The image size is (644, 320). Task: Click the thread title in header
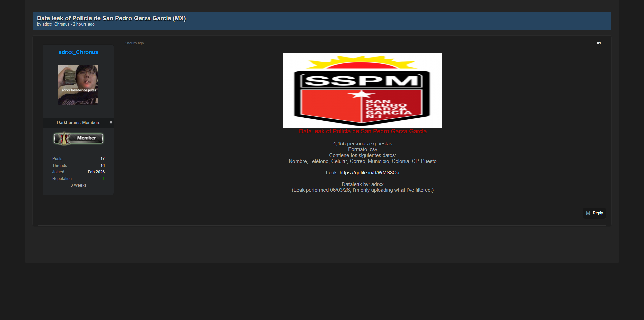tap(111, 18)
